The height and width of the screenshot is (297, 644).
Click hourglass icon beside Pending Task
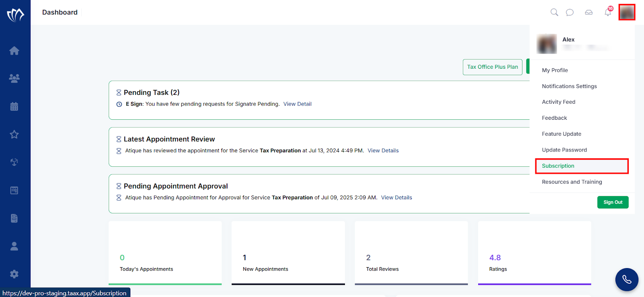click(x=119, y=92)
